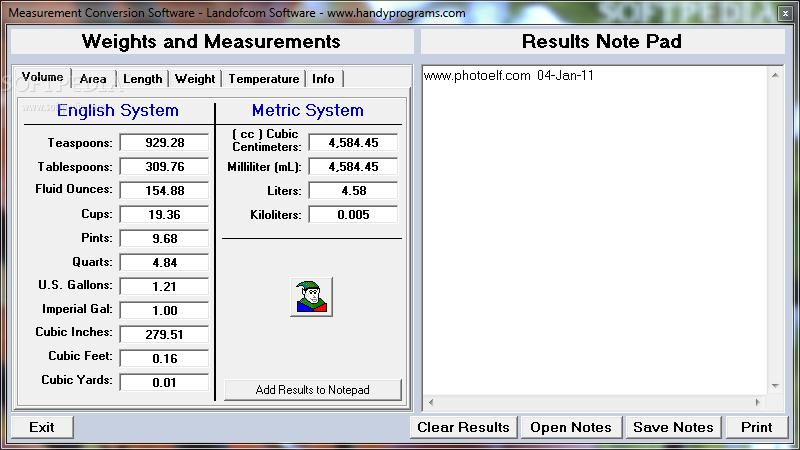Open the Temperature tab
The height and width of the screenshot is (450, 800).
click(x=263, y=79)
